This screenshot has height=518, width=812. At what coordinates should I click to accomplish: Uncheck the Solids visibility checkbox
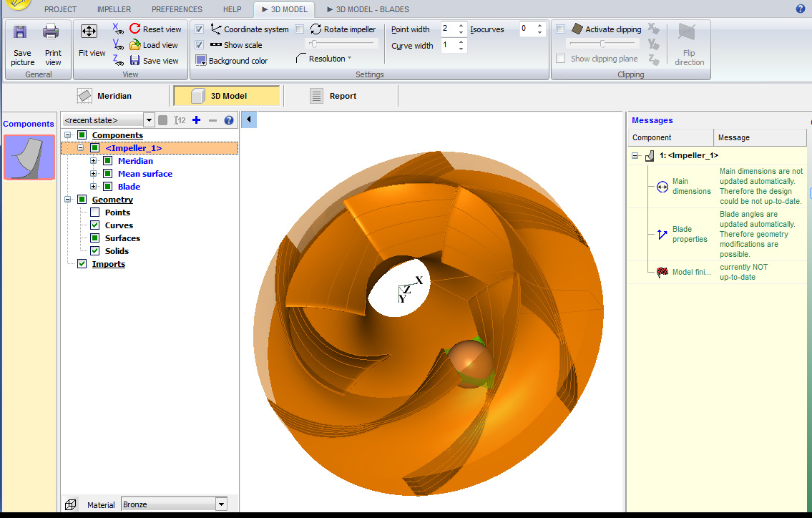(94, 250)
